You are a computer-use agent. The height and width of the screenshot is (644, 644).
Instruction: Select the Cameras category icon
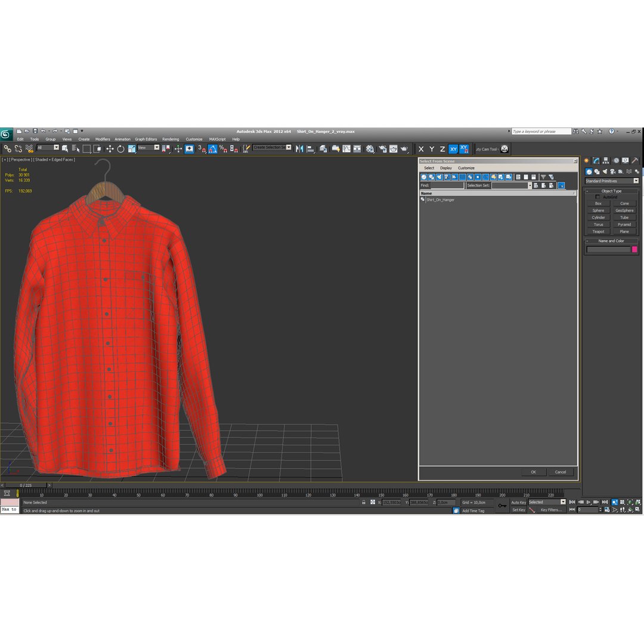coord(613,172)
